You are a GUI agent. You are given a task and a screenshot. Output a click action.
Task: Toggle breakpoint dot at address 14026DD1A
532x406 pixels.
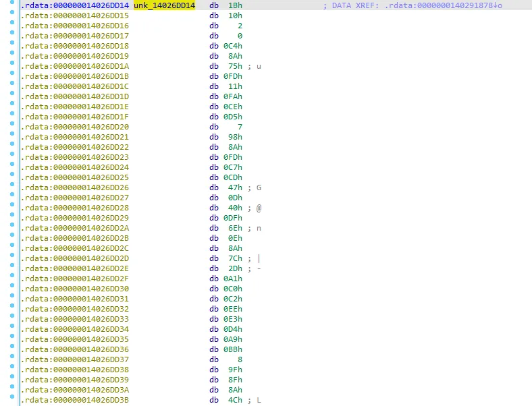pyautogui.click(x=12, y=66)
